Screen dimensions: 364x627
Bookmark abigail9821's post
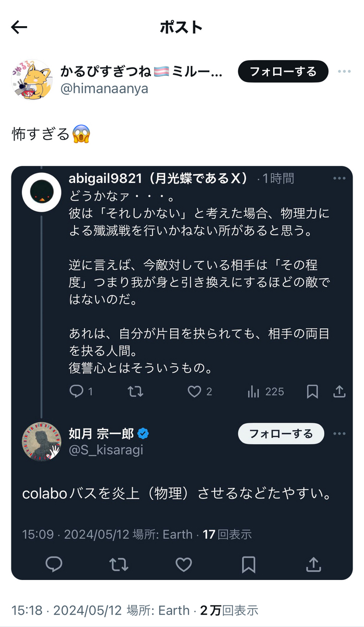pyautogui.click(x=312, y=391)
